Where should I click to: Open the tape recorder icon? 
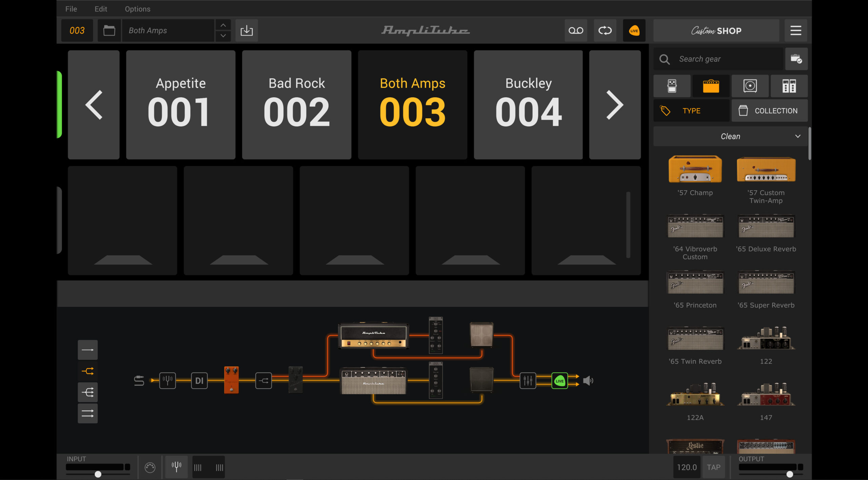(575, 30)
